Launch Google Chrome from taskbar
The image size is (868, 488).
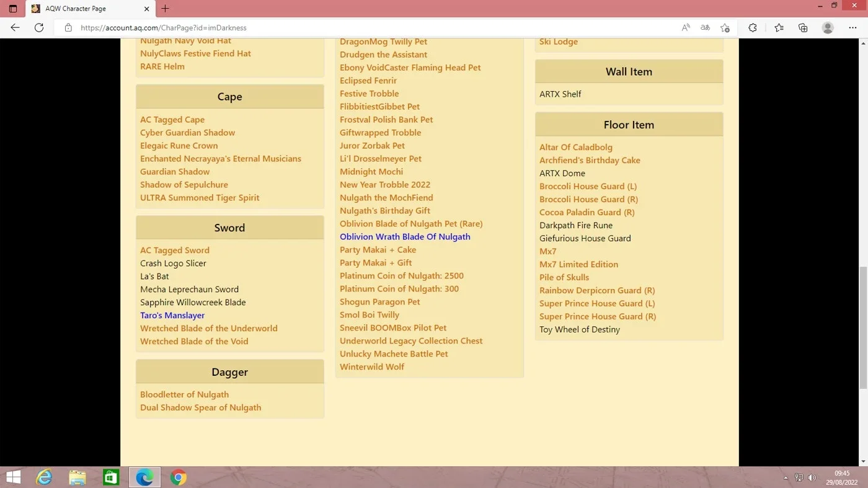(x=179, y=477)
